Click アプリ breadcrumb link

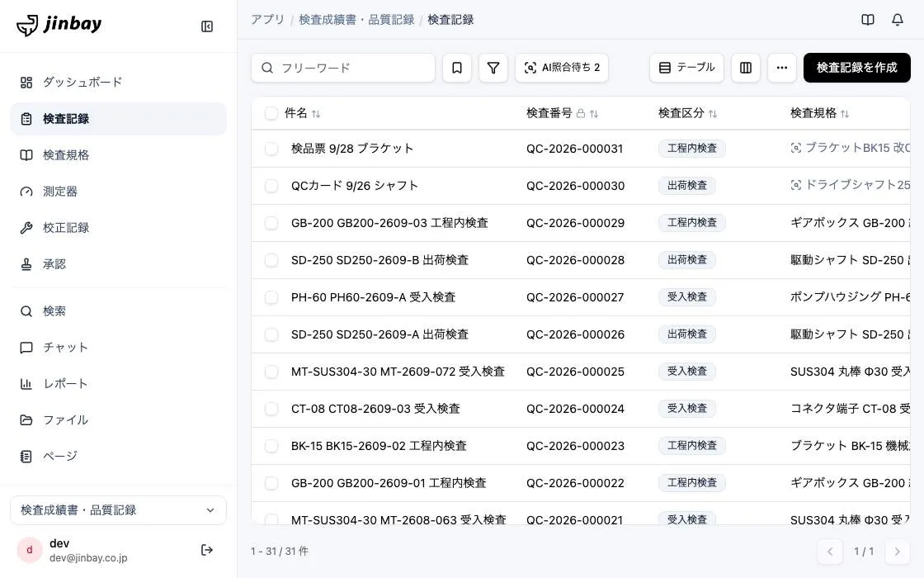tap(267, 20)
